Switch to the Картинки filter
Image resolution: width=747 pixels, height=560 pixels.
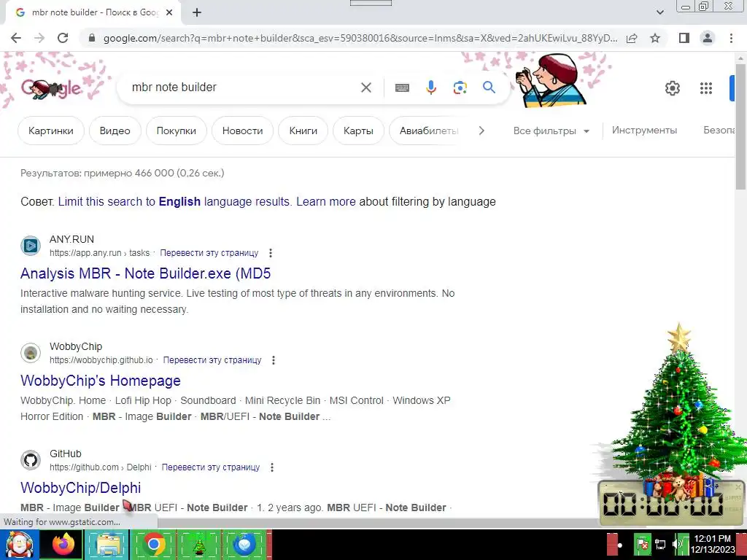tap(51, 131)
